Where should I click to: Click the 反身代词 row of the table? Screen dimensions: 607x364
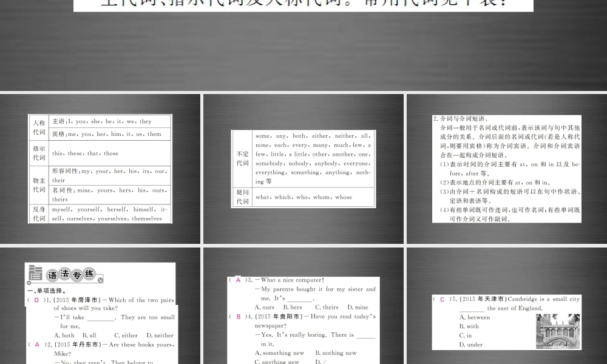[x=39, y=214]
